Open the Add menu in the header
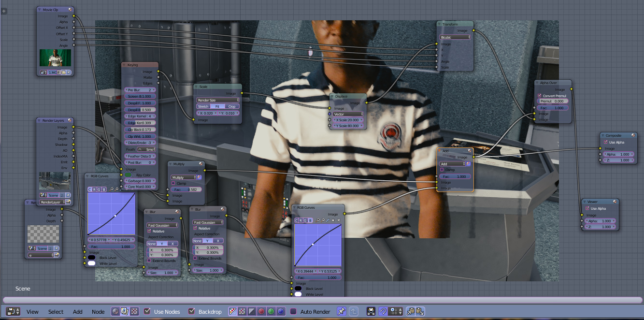The width and height of the screenshot is (644, 320). pyautogui.click(x=77, y=312)
